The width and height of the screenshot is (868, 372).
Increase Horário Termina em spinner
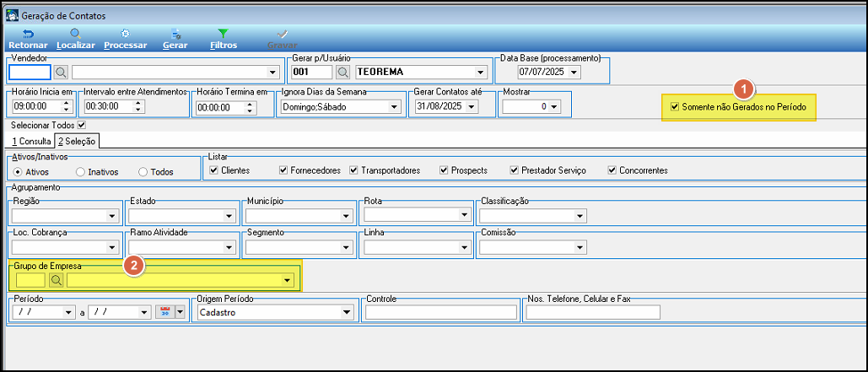pos(251,104)
